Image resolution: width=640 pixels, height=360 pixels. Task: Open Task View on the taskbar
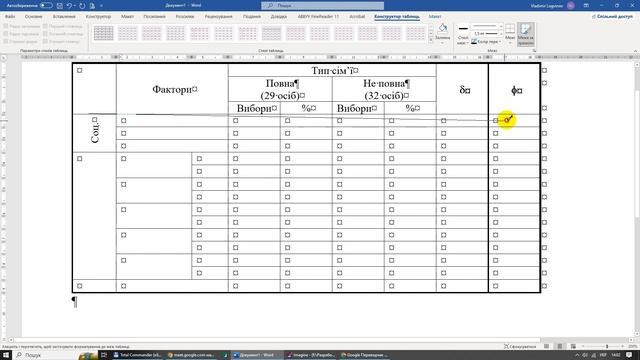pyautogui.click(x=104, y=355)
